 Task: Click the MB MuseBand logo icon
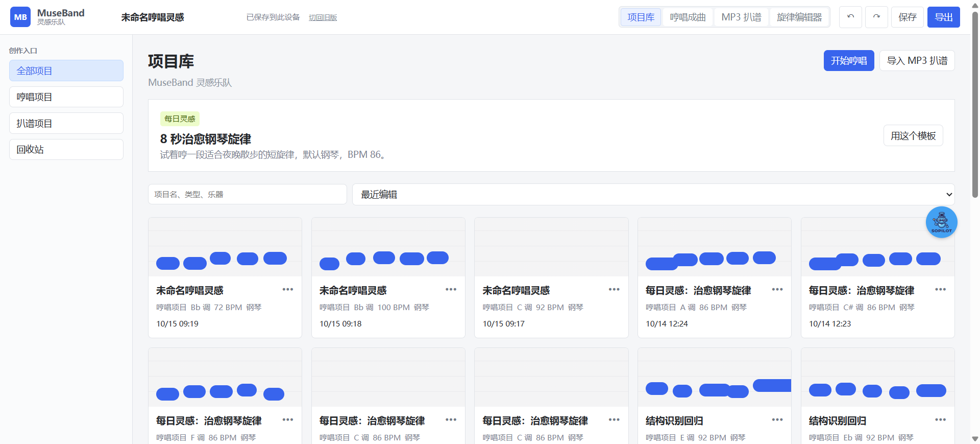[x=20, y=17]
